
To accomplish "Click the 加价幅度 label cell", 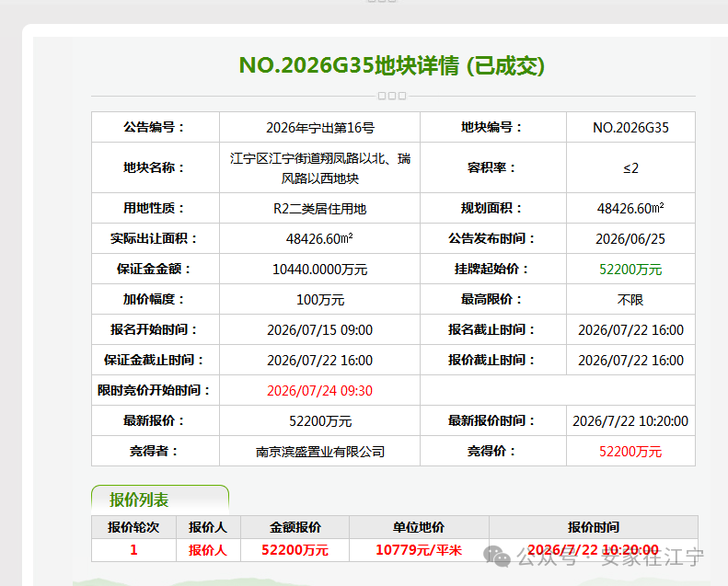I will pos(156,299).
